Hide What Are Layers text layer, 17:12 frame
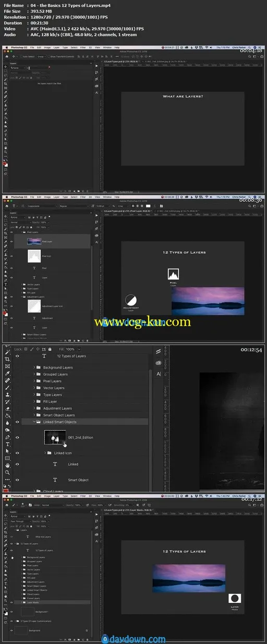The width and height of the screenshot is (267, 644). [x=11, y=537]
